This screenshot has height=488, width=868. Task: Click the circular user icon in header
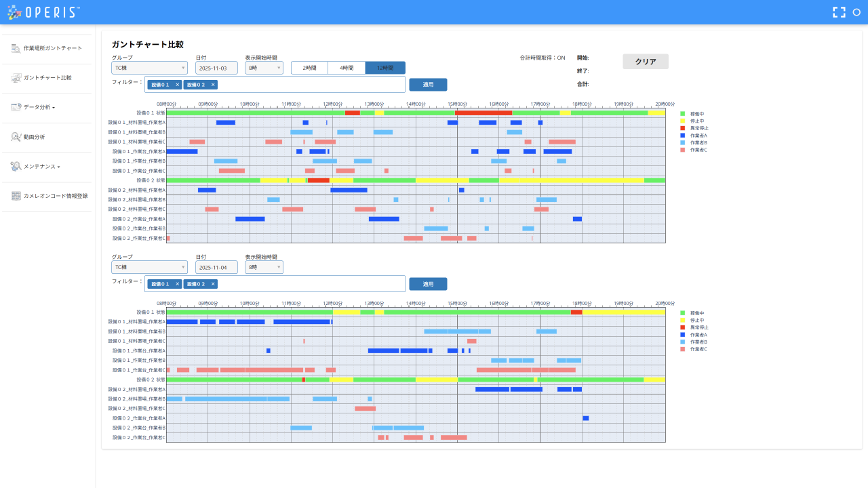pos(856,12)
